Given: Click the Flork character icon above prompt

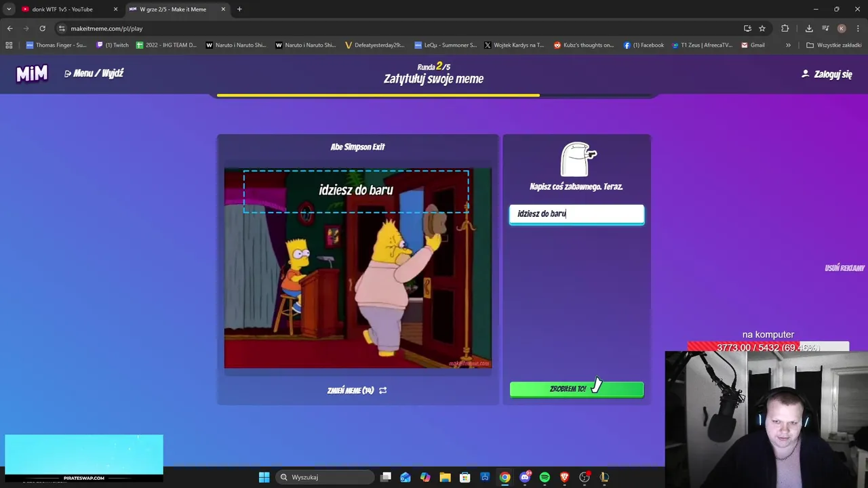Looking at the screenshot, I should (x=578, y=159).
